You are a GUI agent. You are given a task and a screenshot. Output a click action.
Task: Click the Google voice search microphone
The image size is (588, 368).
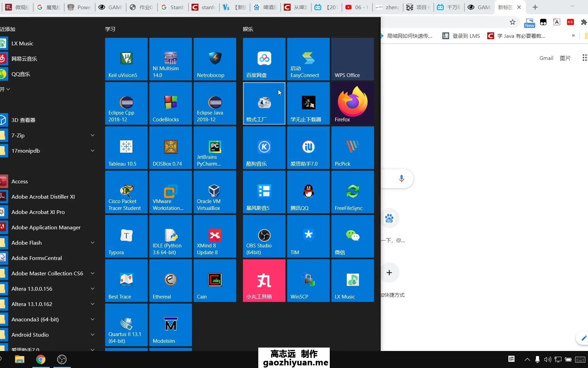click(402, 179)
